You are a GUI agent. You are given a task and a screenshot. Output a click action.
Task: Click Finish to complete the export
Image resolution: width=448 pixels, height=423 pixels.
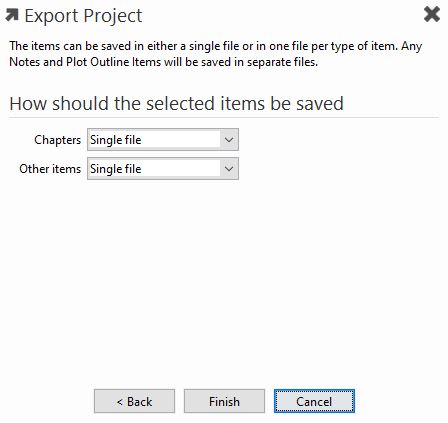point(224,401)
